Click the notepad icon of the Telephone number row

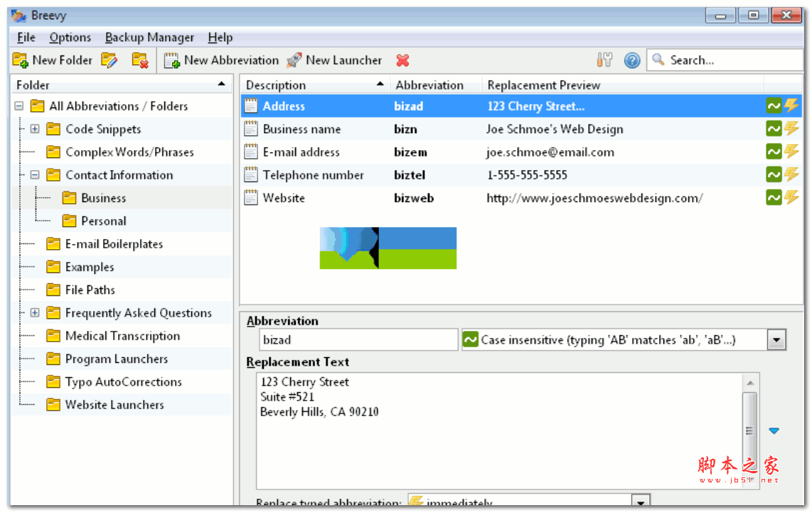point(251,174)
